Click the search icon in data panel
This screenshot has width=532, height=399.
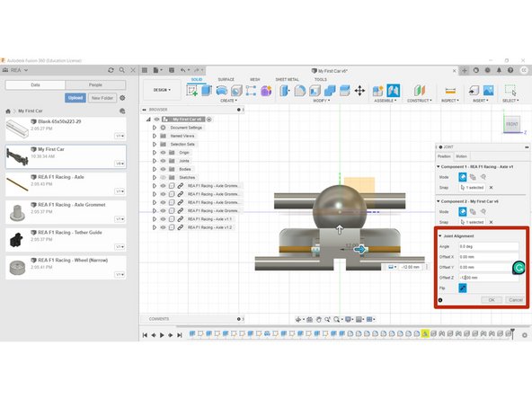[x=122, y=70]
